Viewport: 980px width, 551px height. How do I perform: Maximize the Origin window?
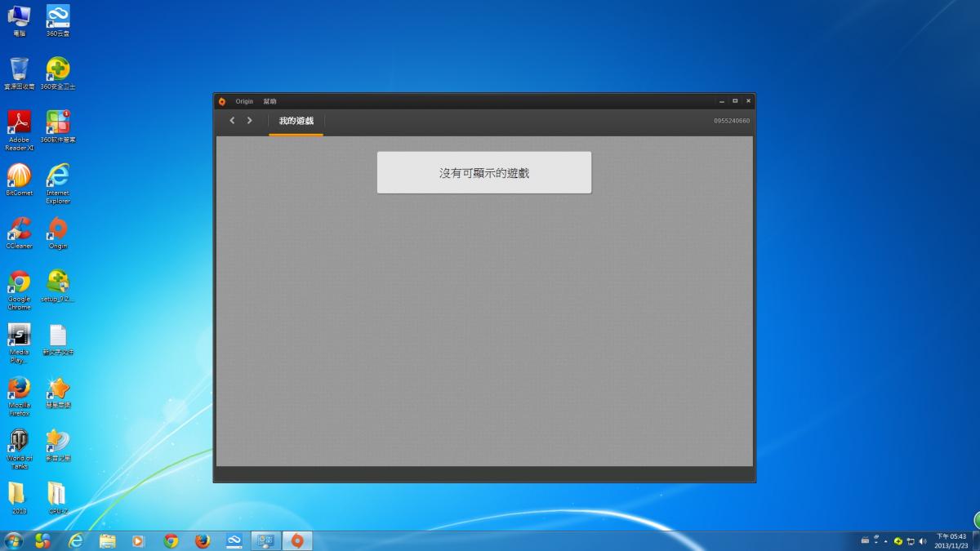point(735,101)
